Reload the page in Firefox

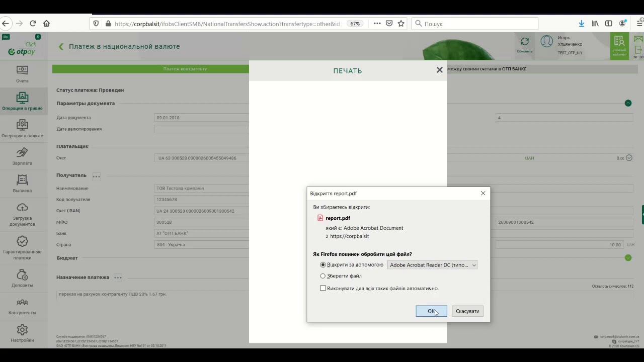(x=33, y=24)
